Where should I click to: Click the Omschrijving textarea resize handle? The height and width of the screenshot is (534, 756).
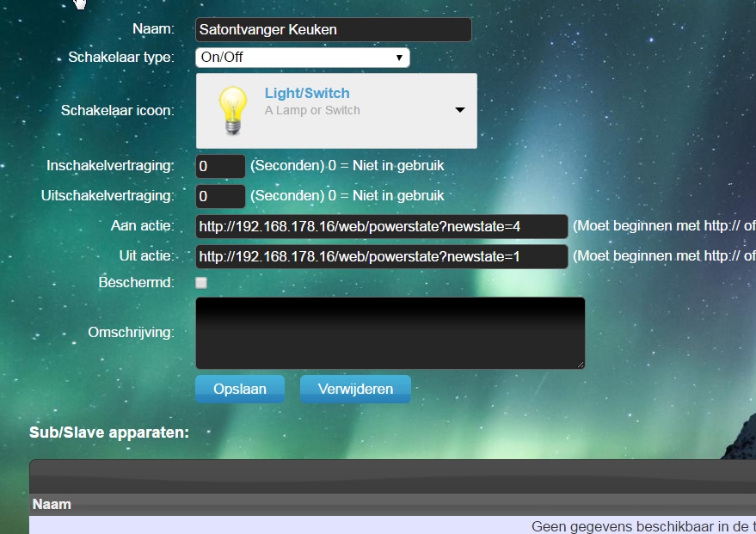coord(581,365)
